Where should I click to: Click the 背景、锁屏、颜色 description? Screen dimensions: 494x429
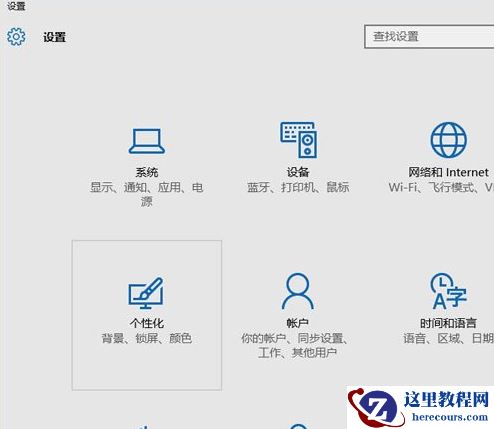(x=147, y=338)
